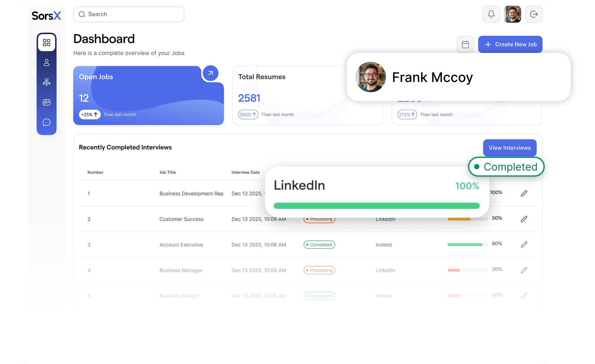Image resolution: width=595 pixels, height=364 pixels.
Task: Click the profile avatar in header
Action: tap(512, 14)
